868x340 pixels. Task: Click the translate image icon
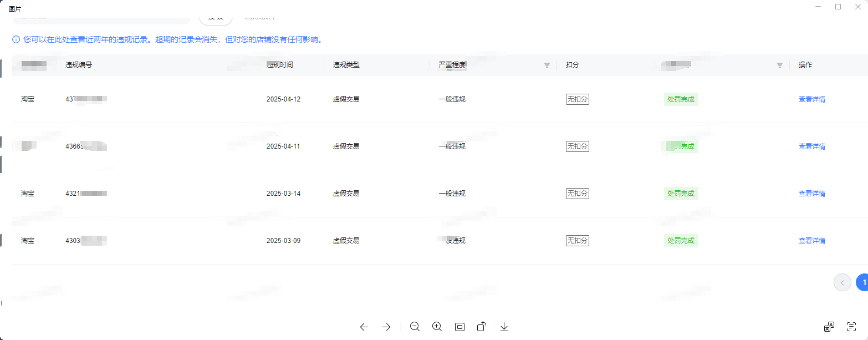[x=829, y=327]
